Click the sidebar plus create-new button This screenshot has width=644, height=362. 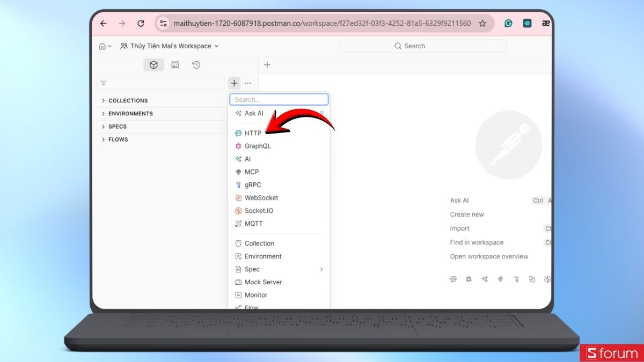coord(234,83)
